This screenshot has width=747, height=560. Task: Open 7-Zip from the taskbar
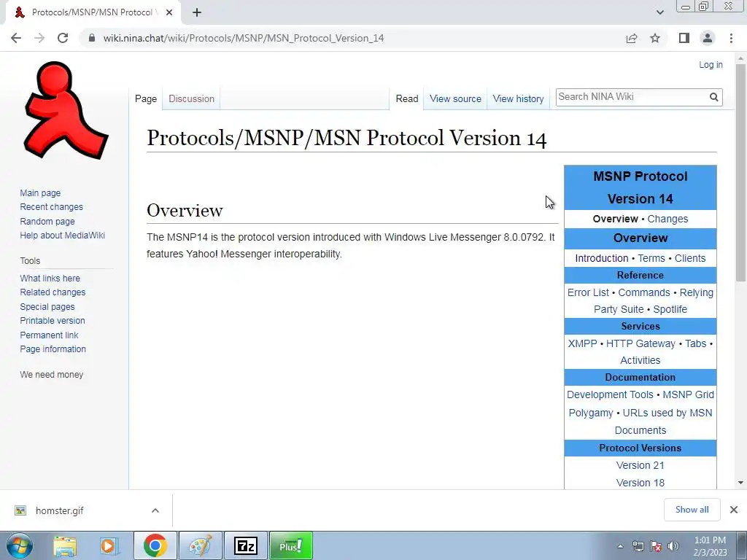(246, 545)
